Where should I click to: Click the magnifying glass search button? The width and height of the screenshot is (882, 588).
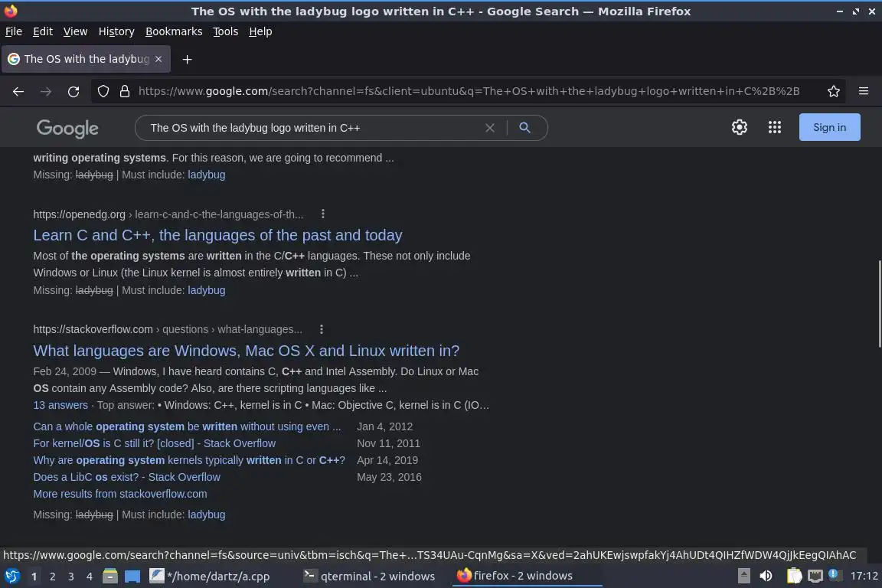pos(524,128)
